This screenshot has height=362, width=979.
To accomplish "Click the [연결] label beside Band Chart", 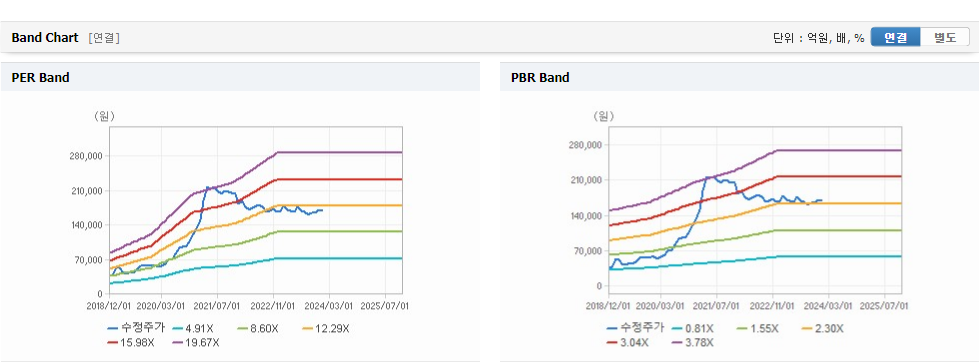I will point(104,37).
